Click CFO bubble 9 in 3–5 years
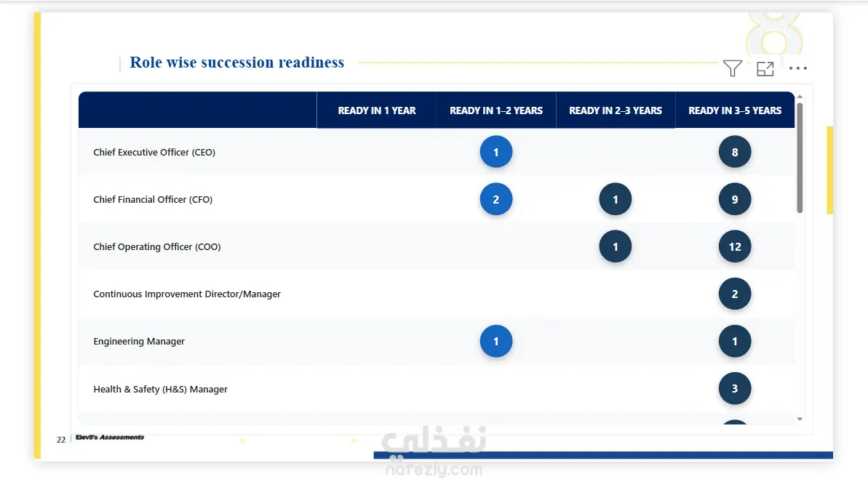The height and width of the screenshot is (479, 868). click(x=735, y=199)
